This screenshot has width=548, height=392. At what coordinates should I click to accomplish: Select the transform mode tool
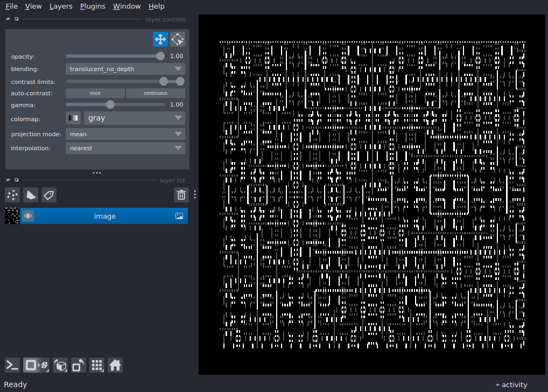(178, 39)
